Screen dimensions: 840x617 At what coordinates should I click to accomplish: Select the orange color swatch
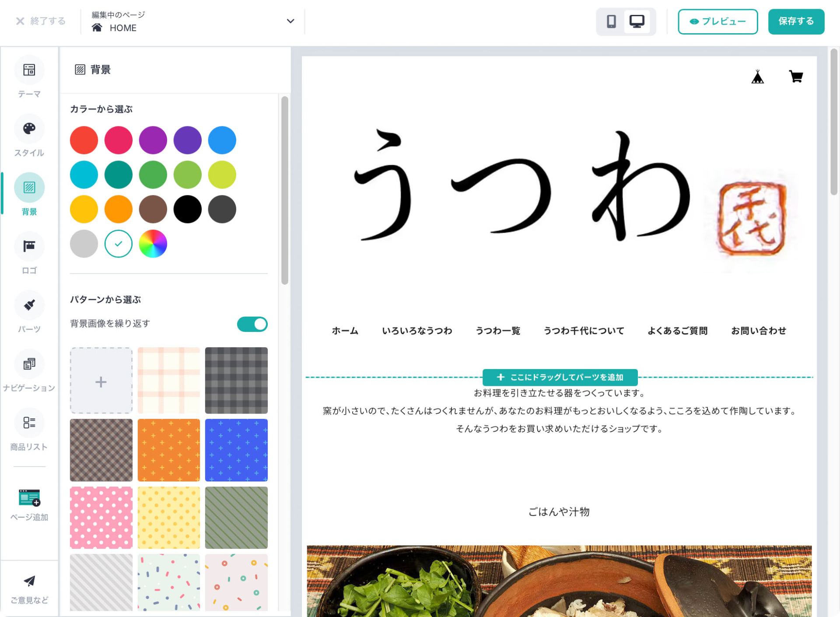click(119, 209)
